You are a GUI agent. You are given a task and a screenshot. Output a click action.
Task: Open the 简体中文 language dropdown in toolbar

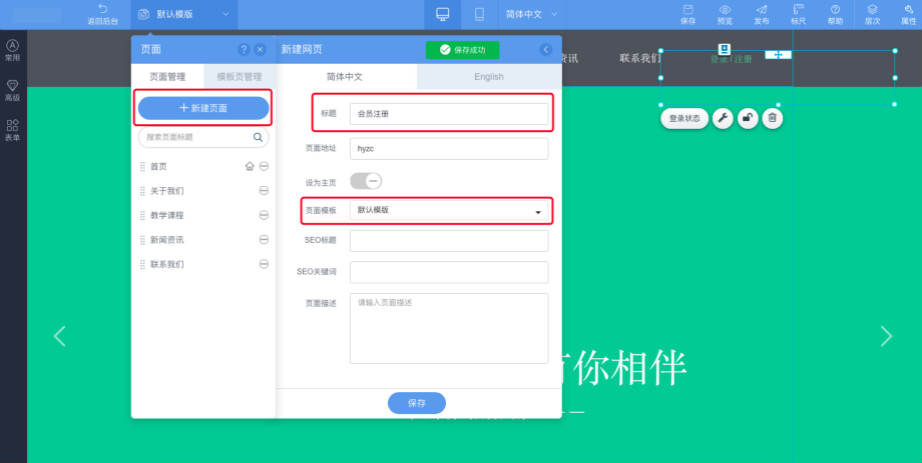pyautogui.click(x=530, y=14)
